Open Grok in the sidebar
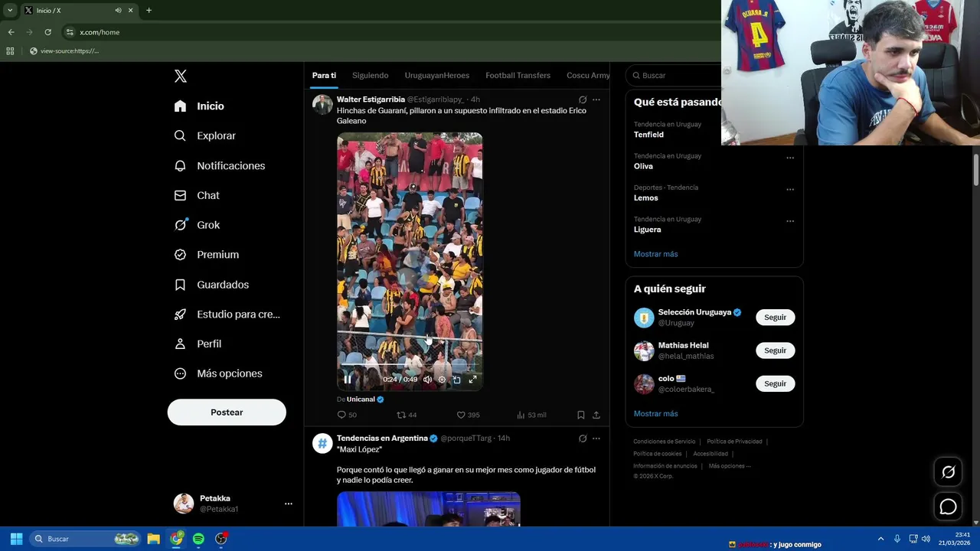The height and width of the screenshot is (551, 980). 197,225
